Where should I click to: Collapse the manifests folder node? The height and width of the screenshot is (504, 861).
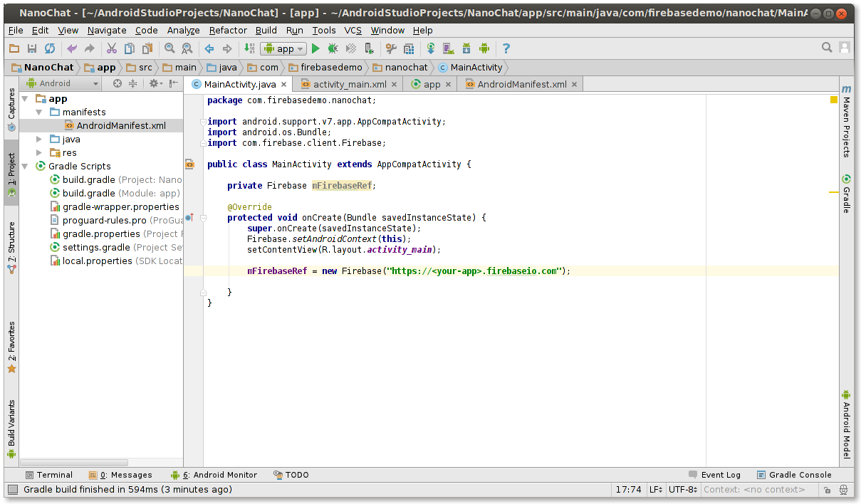[x=39, y=112]
